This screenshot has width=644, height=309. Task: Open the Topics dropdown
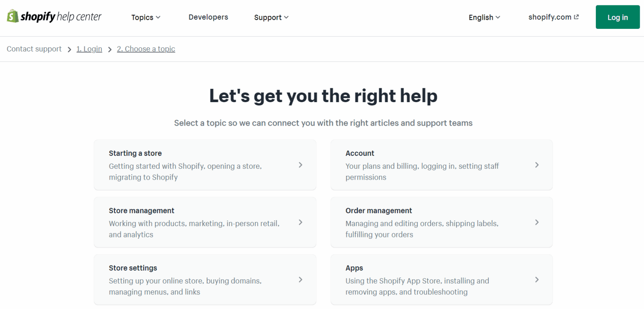click(145, 17)
